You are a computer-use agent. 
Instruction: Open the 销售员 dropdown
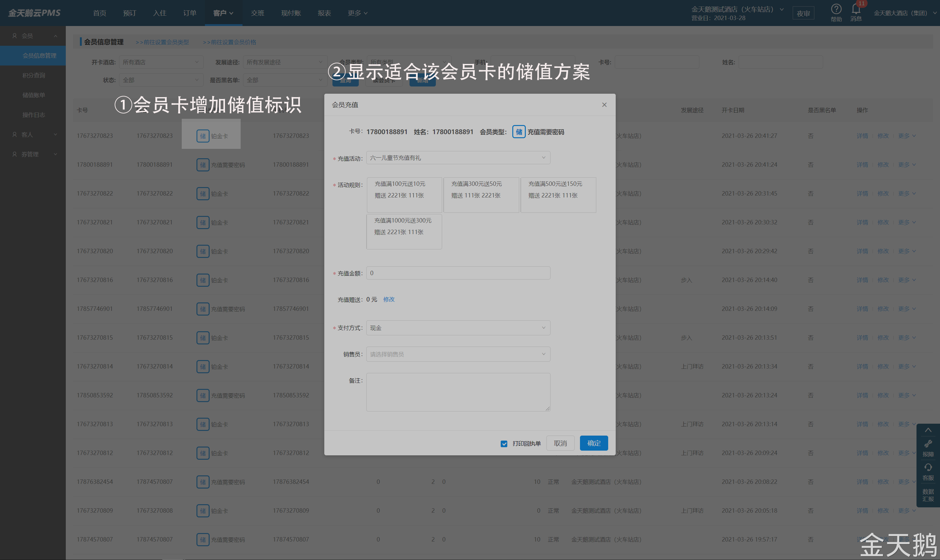click(458, 354)
